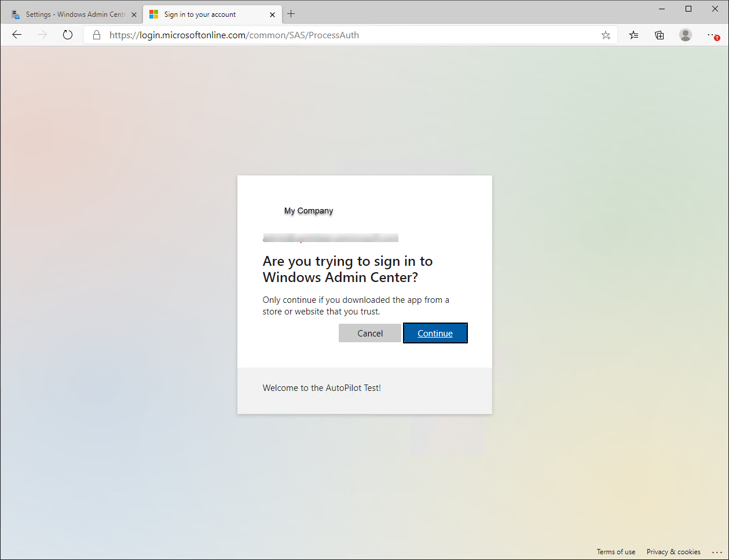Open the Privacy & cookies link

(x=673, y=552)
